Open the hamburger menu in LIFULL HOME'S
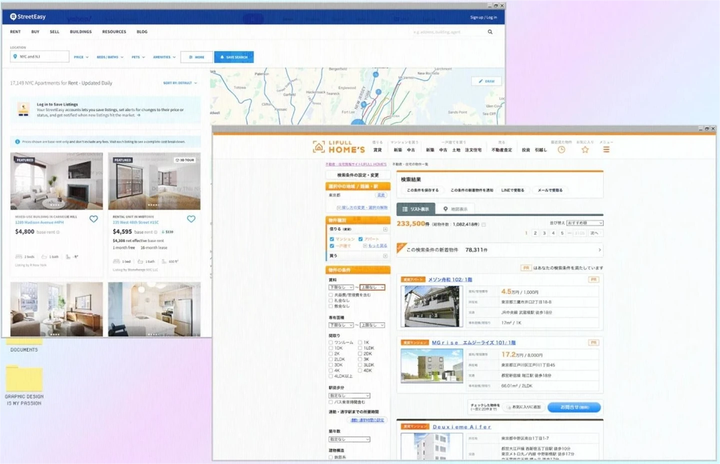 (x=606, y=150)
